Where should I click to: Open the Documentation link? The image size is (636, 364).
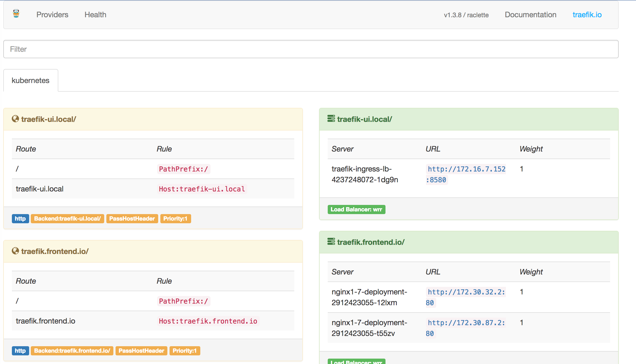tap(530, 15)
